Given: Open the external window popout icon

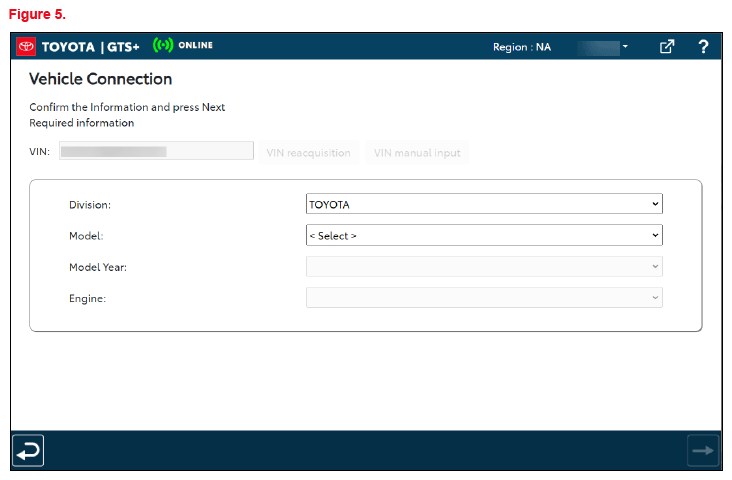Looking at the screenshot, I should point(667,47).
